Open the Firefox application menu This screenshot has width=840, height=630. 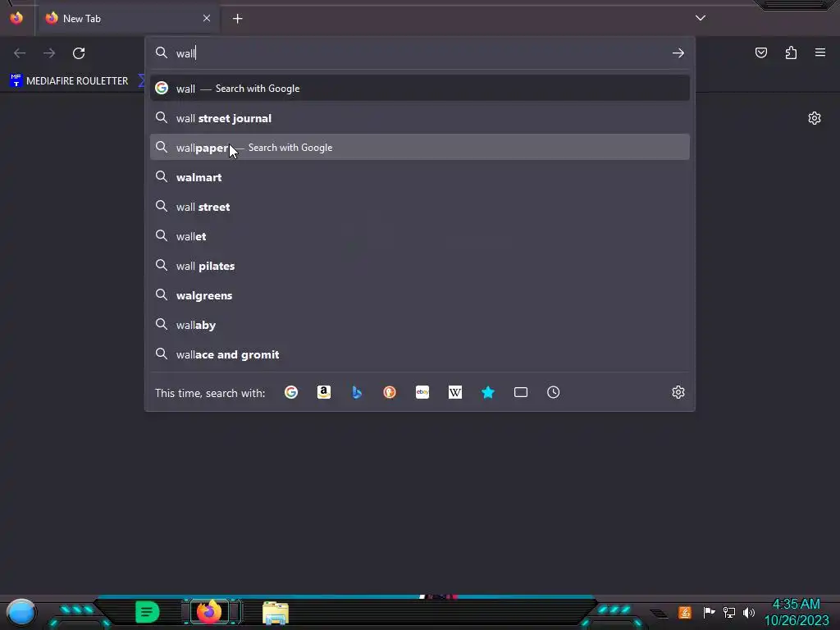[820, 52]
